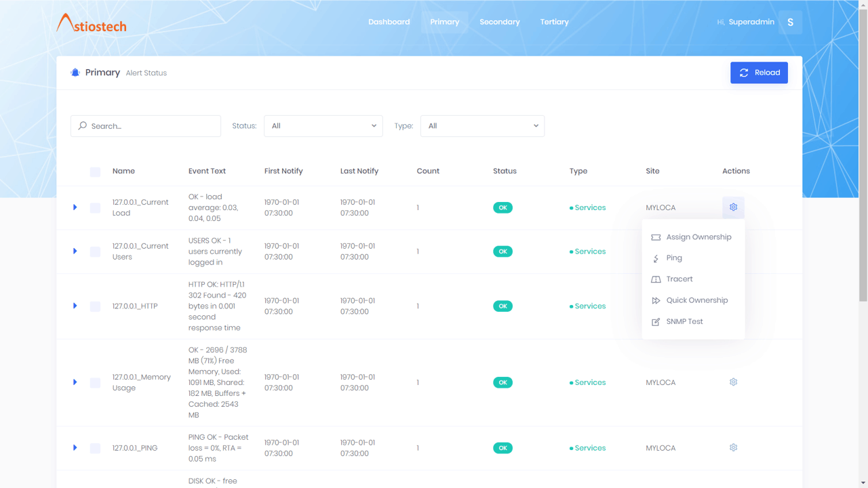Select the Primary navigation tab
This screenshot has width=868, height=488.
click(x=445, y=22)
